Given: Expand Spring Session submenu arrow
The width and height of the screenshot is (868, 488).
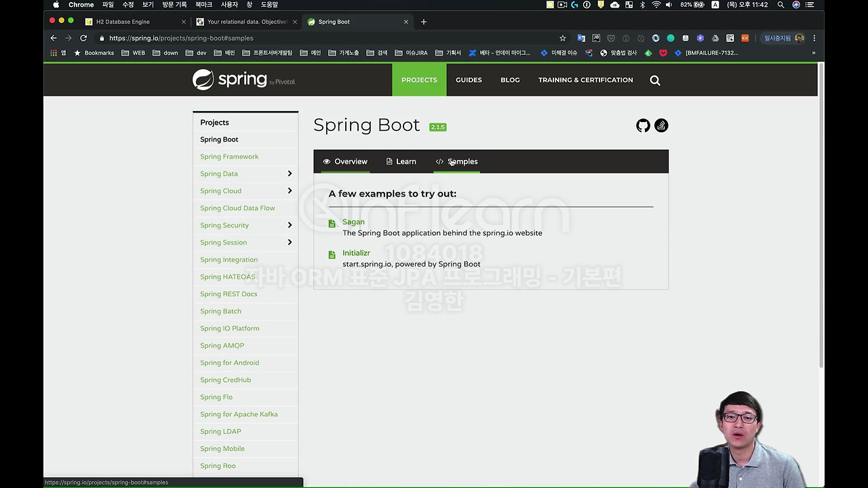Looking at the screenshot, I should pyautogui.click(x=290, y=243).
